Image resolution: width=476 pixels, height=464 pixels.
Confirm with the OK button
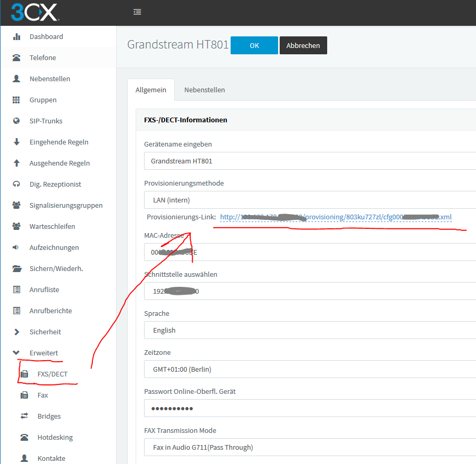tap(254, 45)
